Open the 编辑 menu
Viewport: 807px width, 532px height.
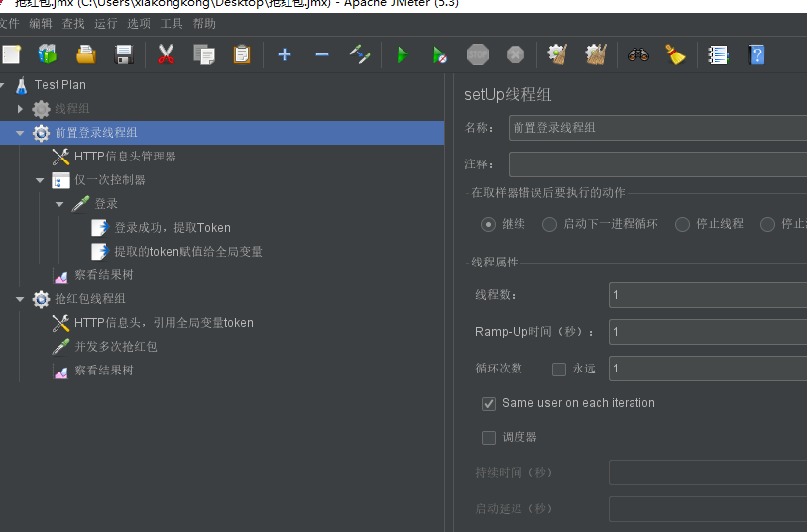coord(41,24)
